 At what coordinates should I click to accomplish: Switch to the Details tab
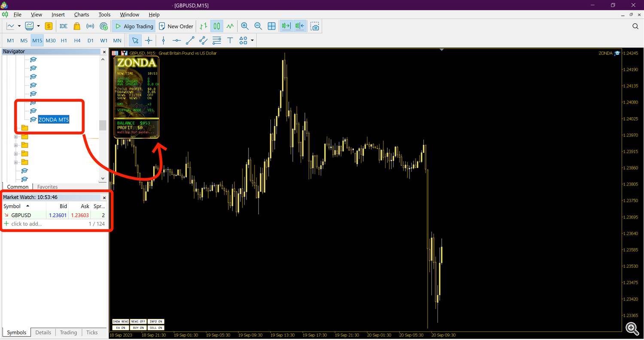coord(43,332)
